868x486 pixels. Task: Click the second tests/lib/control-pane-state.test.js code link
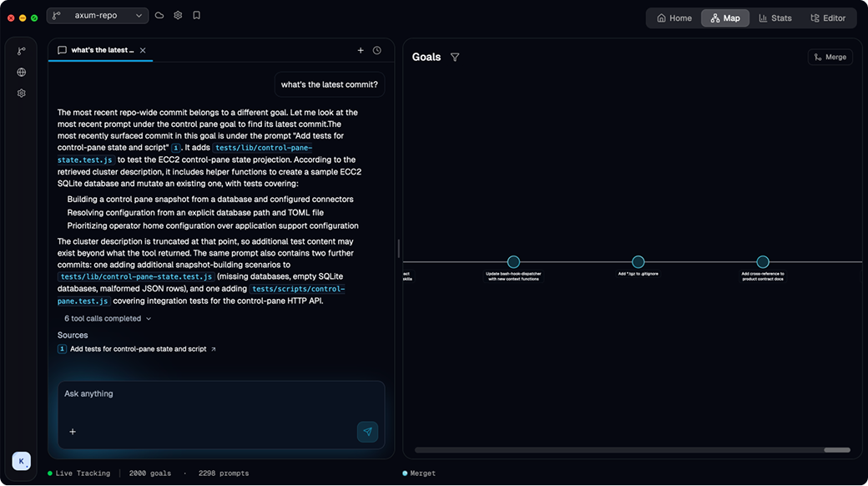136,276
